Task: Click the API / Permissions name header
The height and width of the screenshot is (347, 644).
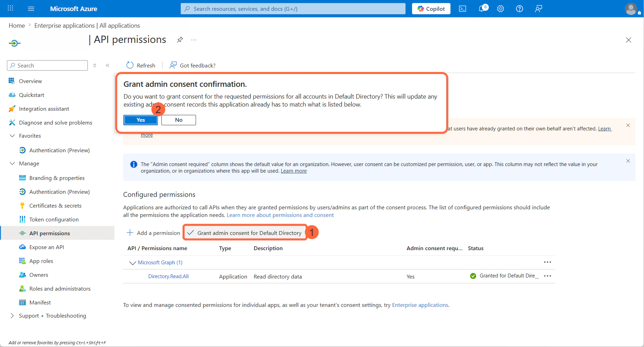Action: pos(157,248)
